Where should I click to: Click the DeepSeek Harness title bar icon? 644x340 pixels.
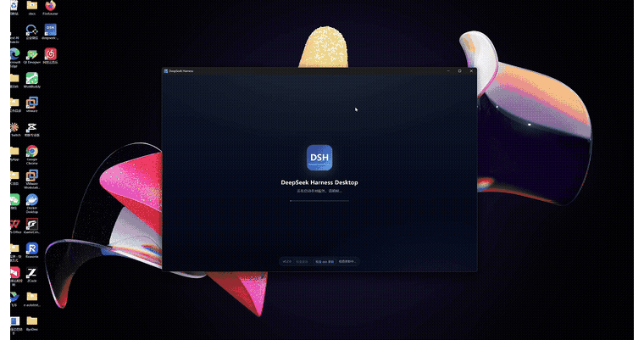166,71
